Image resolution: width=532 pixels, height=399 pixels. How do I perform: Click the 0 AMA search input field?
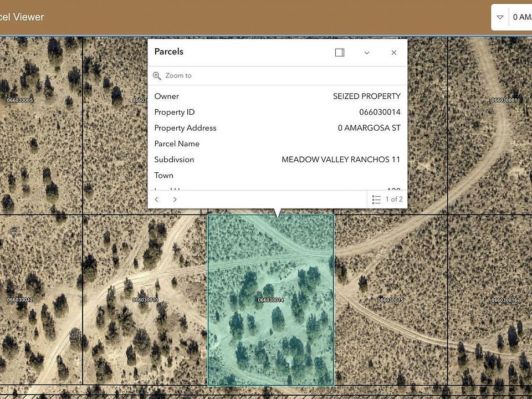coord(522,17)
